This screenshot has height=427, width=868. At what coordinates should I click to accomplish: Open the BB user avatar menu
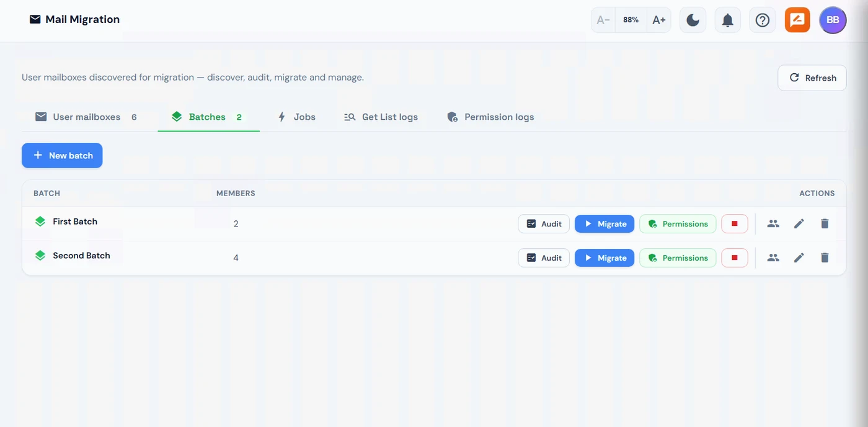(x=833, y=20)
